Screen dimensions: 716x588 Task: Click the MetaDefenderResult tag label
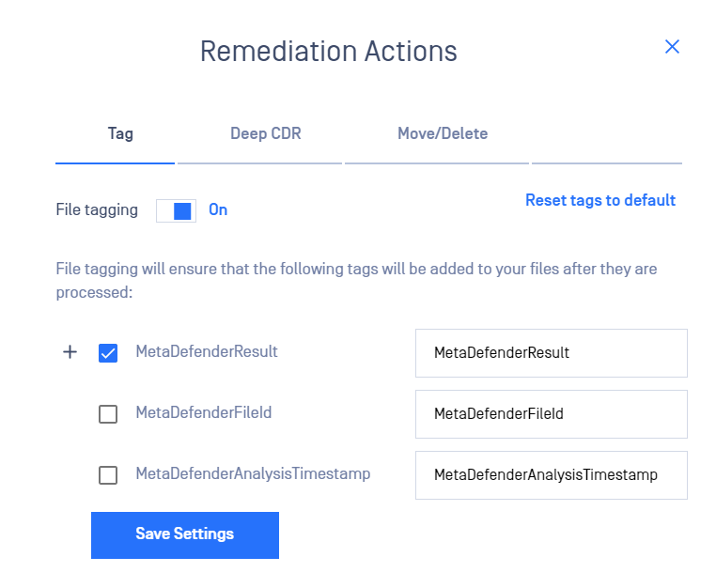[x=207, y=351]
